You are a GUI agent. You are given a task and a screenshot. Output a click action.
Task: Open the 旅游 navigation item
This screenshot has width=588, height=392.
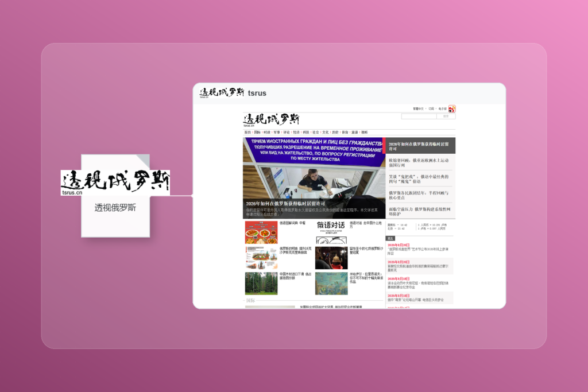click(355, 132)
